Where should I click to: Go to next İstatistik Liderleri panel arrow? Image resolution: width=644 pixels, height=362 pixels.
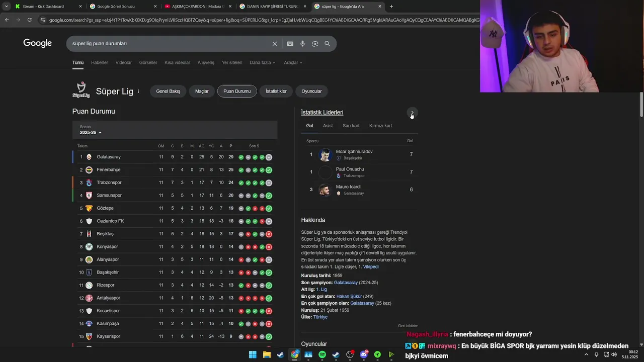tap(412, 113)
